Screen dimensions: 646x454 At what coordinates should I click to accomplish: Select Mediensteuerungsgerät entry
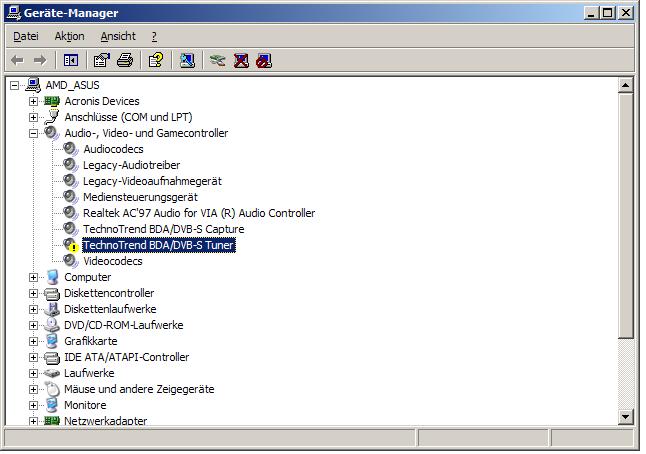(x=140, y=197)
